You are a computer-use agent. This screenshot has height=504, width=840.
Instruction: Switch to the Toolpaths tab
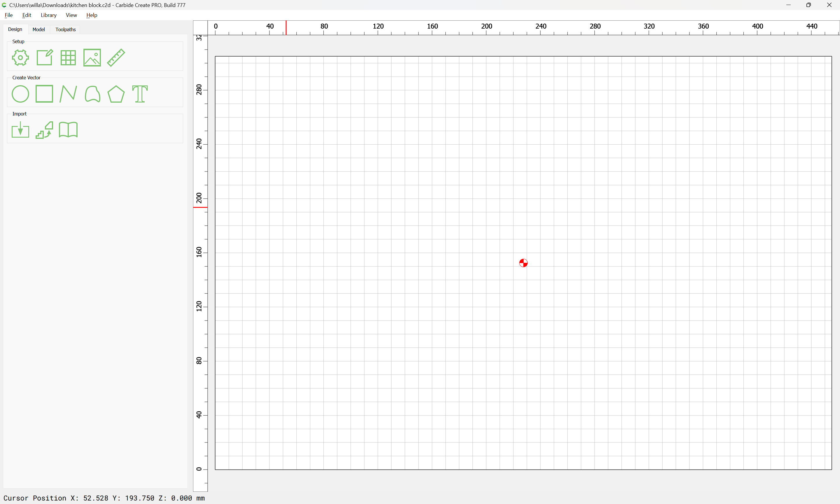(x=66, y=29)
